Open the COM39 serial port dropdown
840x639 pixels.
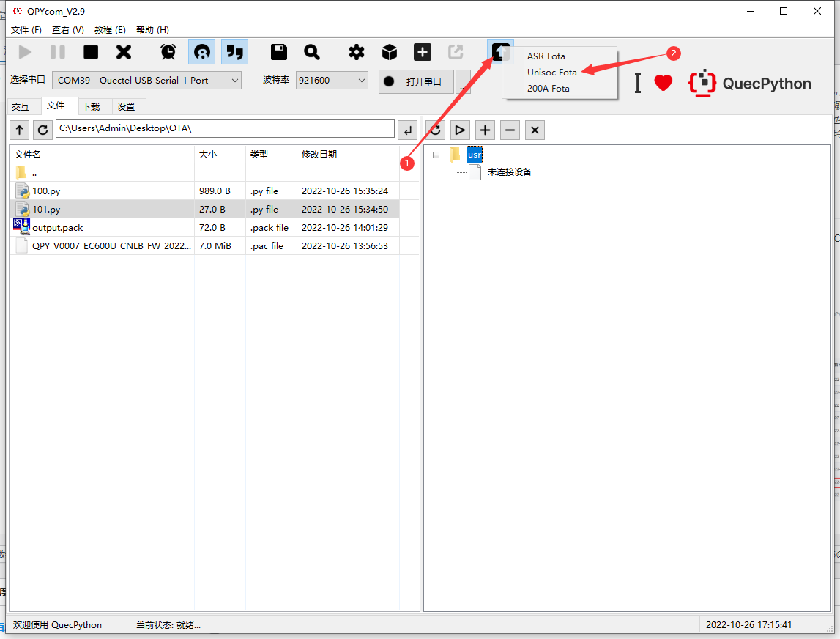(146, 80)
